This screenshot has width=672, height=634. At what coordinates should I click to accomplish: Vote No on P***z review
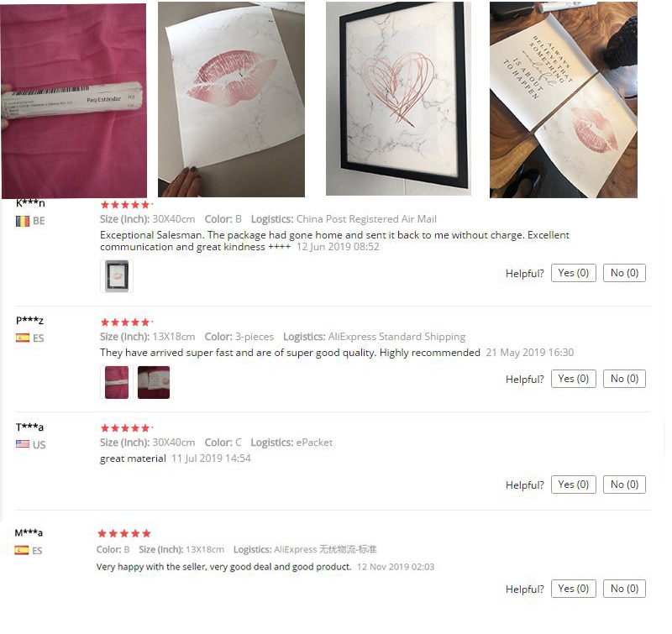click(x=624, y=379)
